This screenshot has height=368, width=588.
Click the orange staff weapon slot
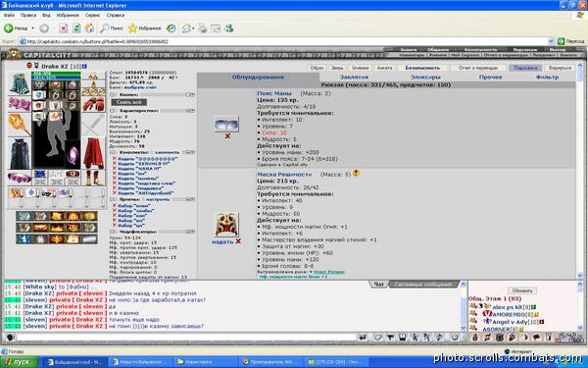point(20,125)
